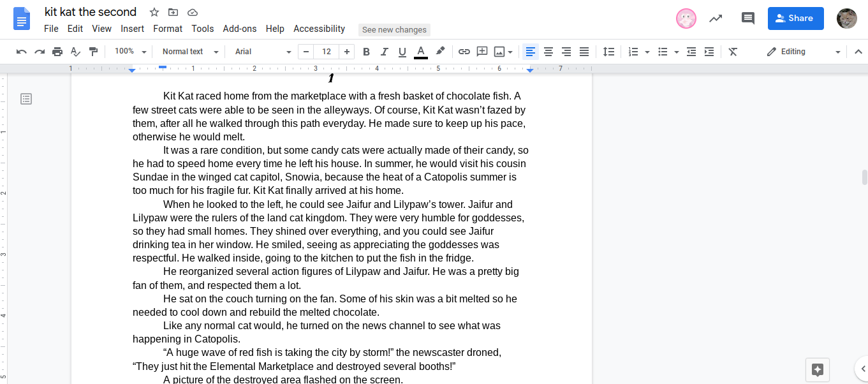The height and width of the screenshot is (384, 868).
Task: Open the Explore button at bottom right
Action: (x=818, y=369)
